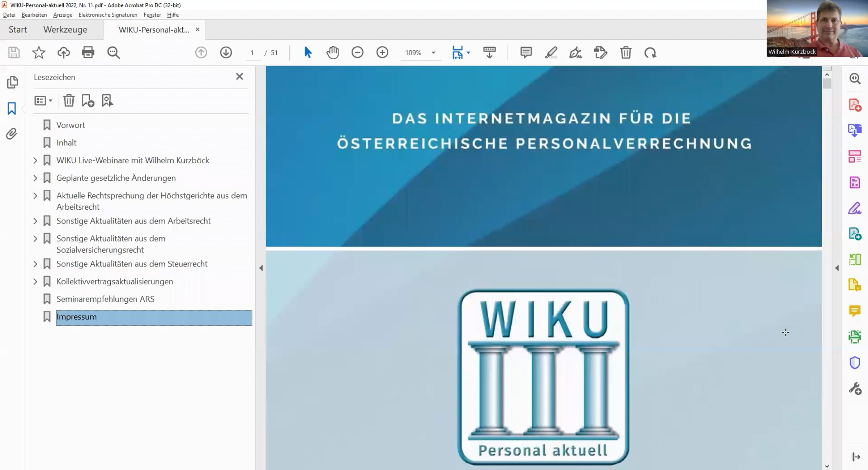
Task: Expand Sonstige Aktualitäten Steuerrecht bookmark
Action: 35,264
